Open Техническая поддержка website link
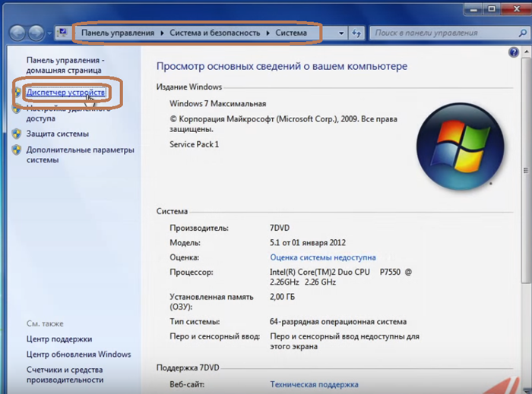The image size is (532, 394). pos(314,384)
